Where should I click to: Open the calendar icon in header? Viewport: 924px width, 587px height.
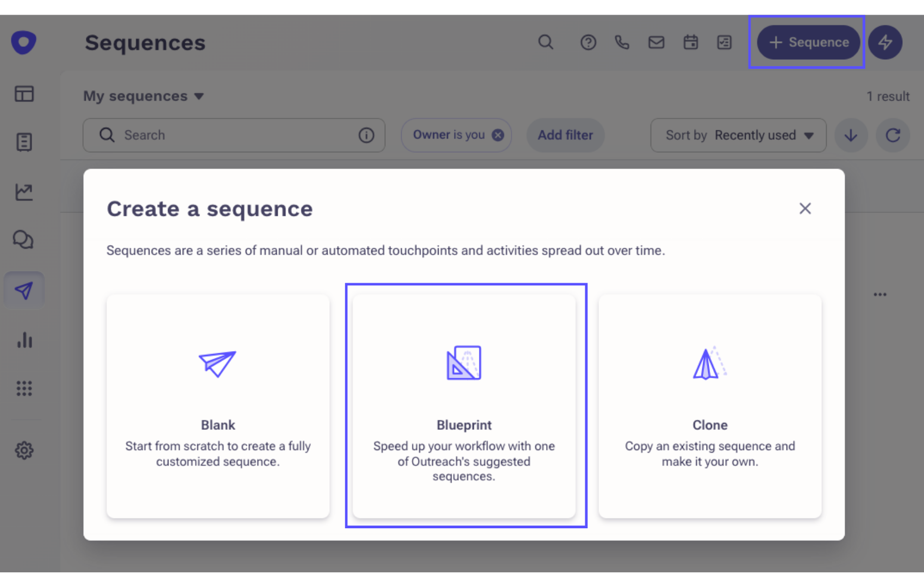[691, 42]
